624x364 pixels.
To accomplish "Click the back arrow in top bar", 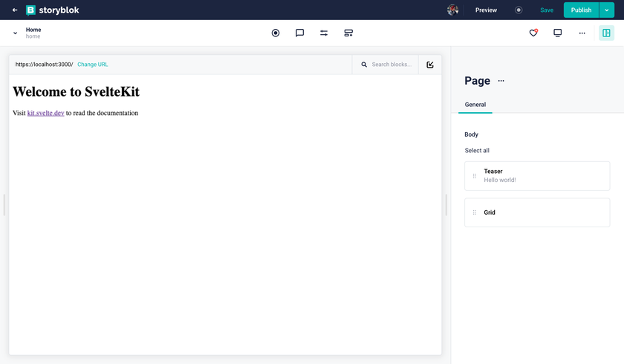I will (x=15, y=10).
